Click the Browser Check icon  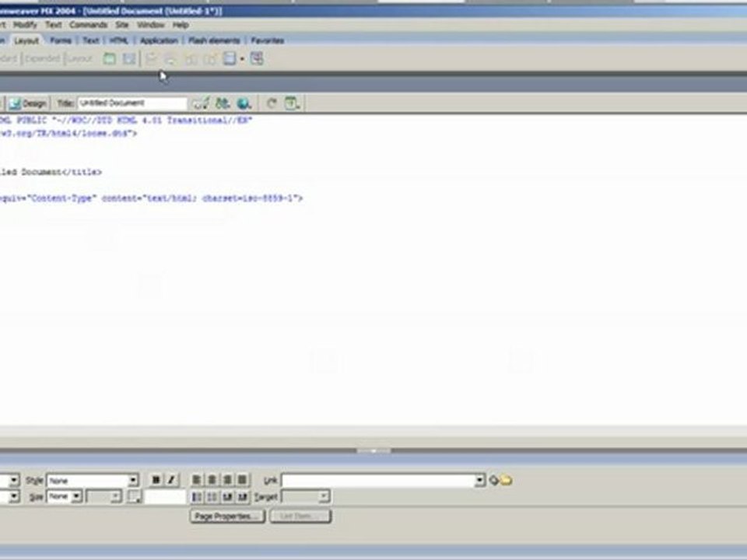click(201, 103)
